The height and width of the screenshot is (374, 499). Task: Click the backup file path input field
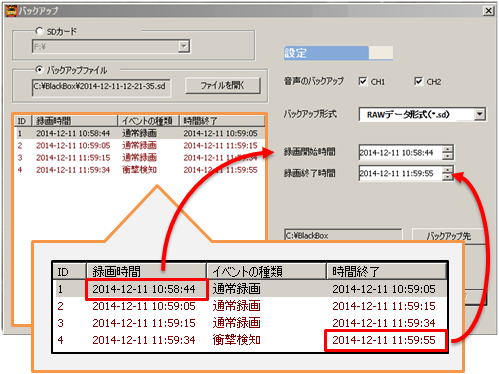tap(101, 87)
